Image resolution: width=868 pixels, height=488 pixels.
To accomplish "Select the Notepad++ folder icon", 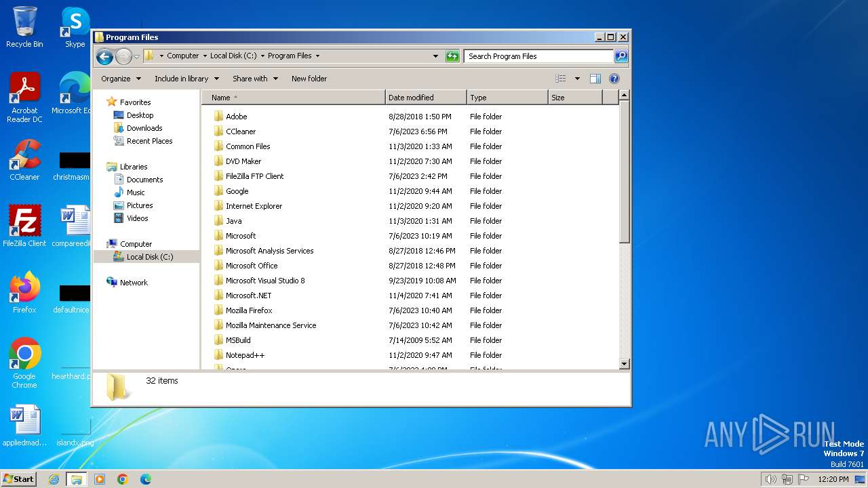I will (x=218, y=355).
